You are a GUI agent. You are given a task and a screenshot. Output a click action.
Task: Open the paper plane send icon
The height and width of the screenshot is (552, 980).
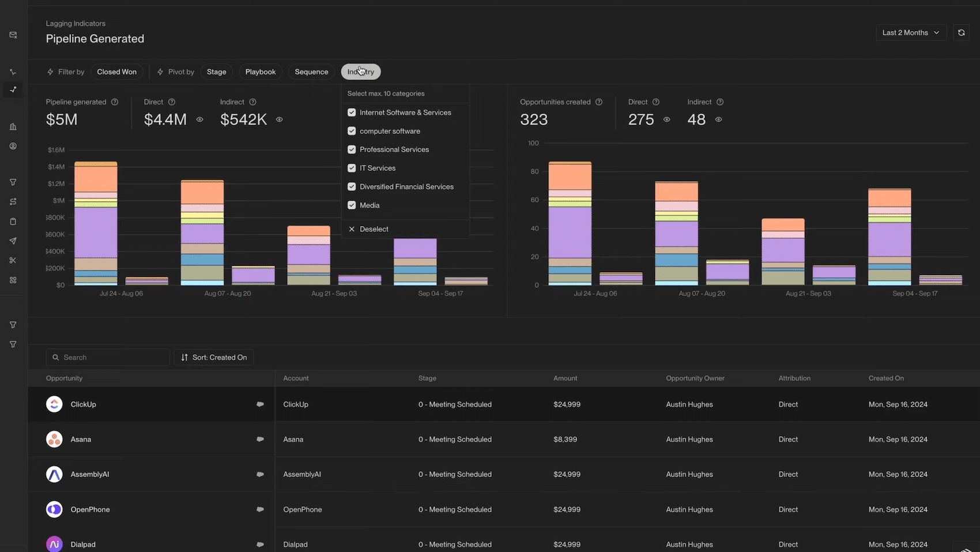13,241
